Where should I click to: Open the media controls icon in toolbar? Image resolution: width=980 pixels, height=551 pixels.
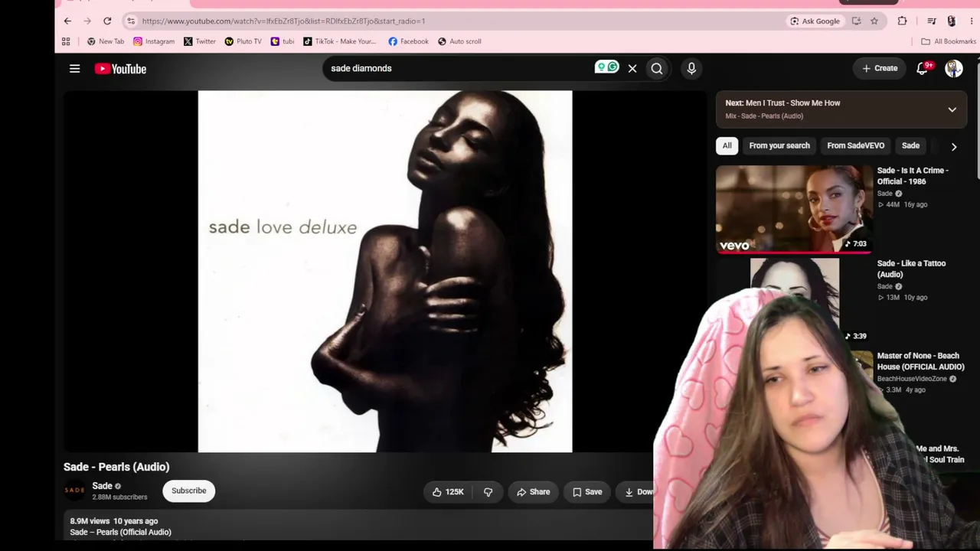point(932,21)
